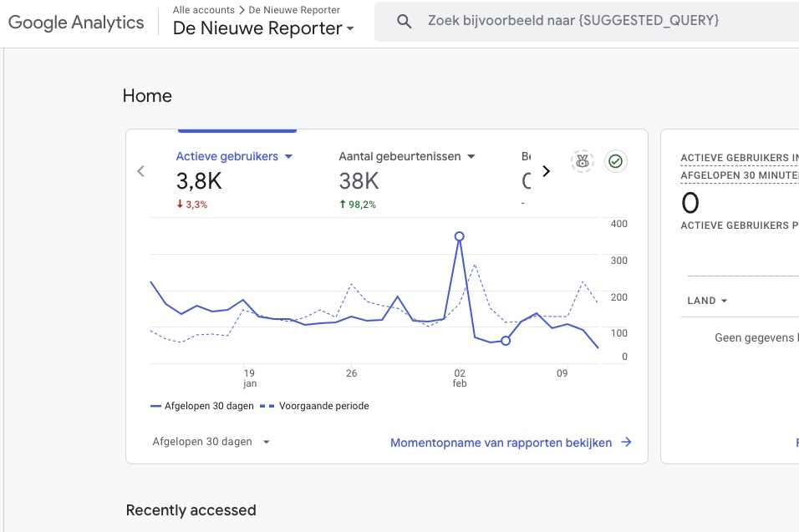Click the Google Analytics logo
This screenshot has width=799, height=532.
[x=76, y=23]
